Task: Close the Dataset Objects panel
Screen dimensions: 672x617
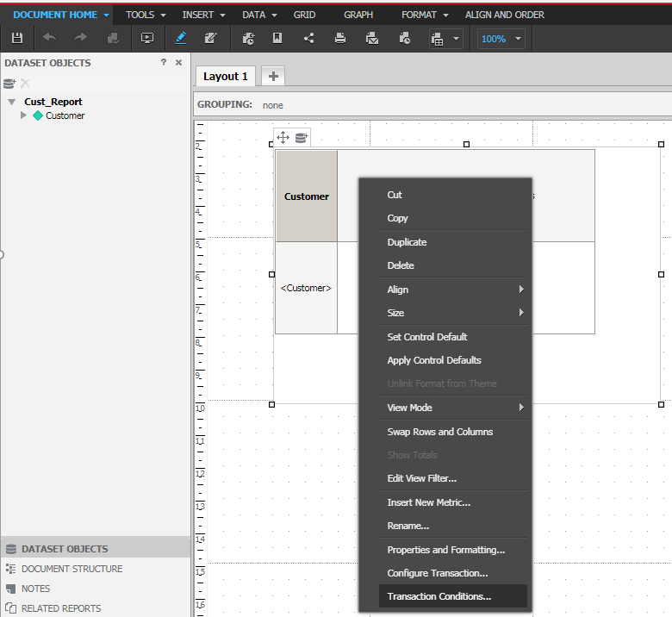Action: point(178,63)
